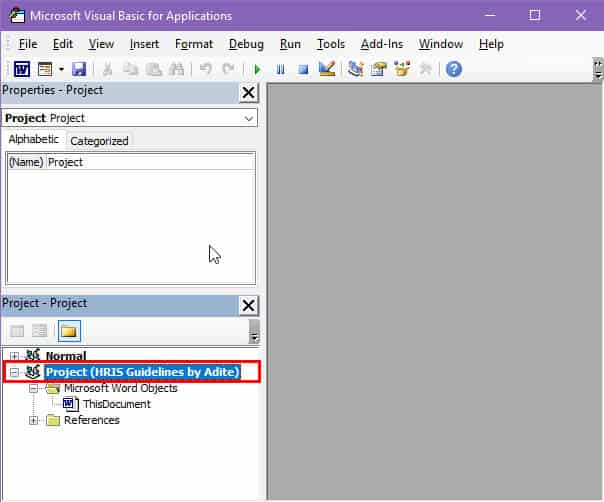Click the View Object icon in Project Explorer
The width and height of the screenshot is (604, 502).
click(39, 331)
